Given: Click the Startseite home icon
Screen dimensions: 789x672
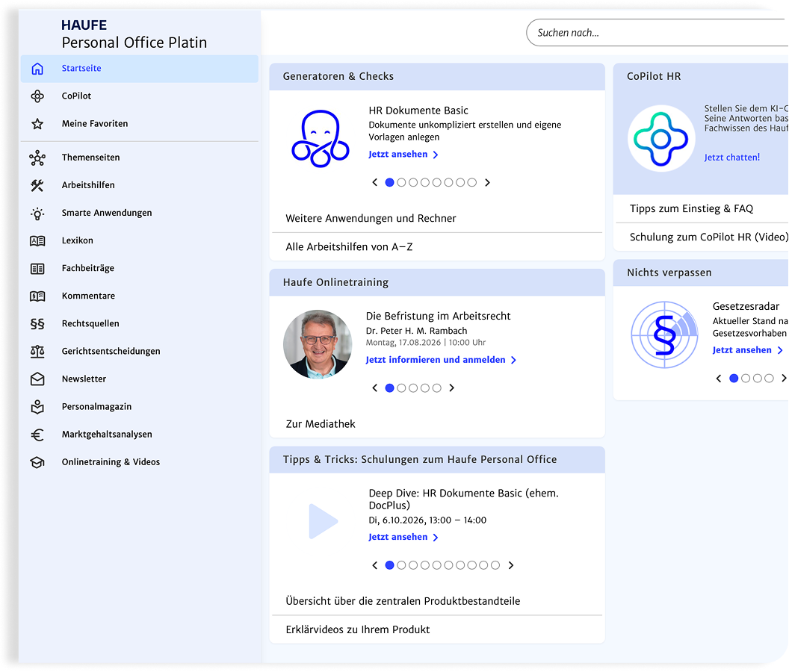Looking at the screenshot, I should [x=37, y=69].
